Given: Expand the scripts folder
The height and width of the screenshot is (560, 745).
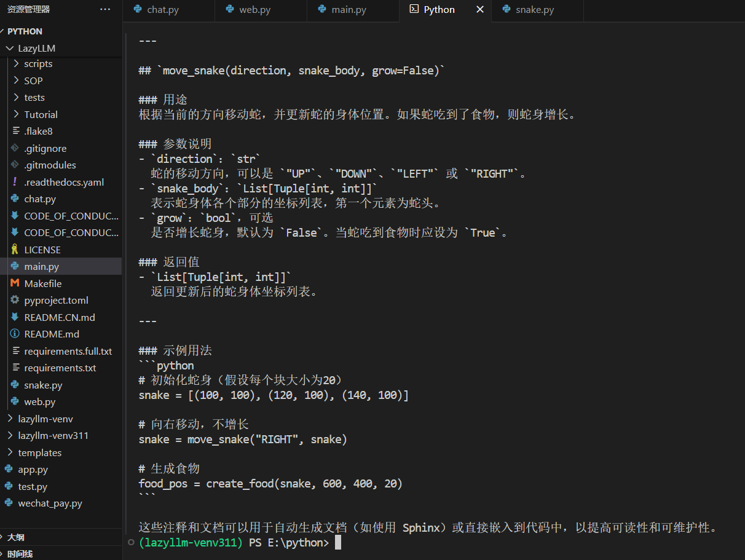Looking at the screenshot, I should 37,63.
